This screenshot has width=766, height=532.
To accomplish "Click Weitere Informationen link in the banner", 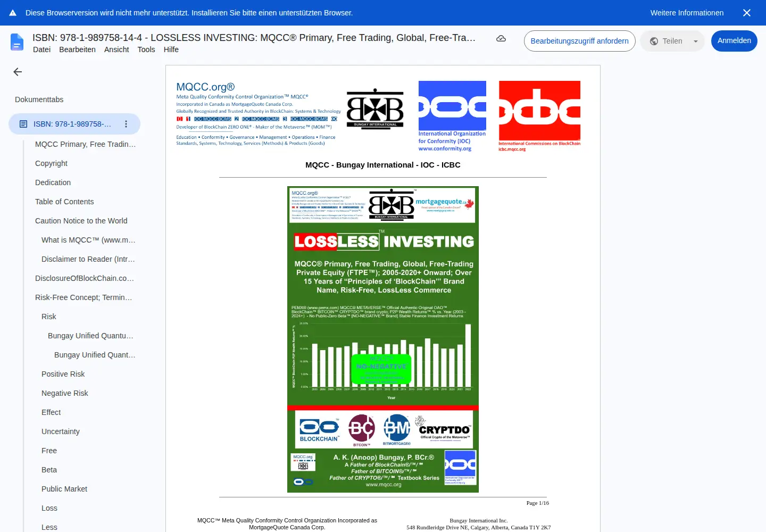I will [x=687, y=13].
